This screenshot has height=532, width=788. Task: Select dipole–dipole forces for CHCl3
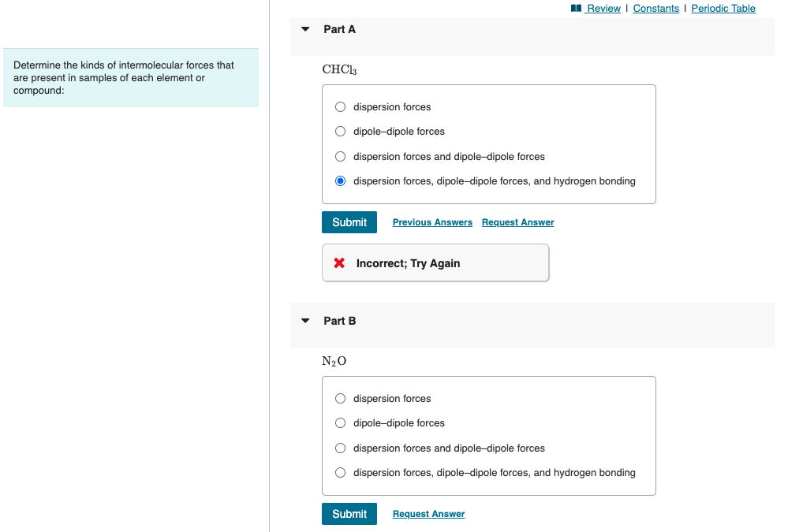(341, 132)
